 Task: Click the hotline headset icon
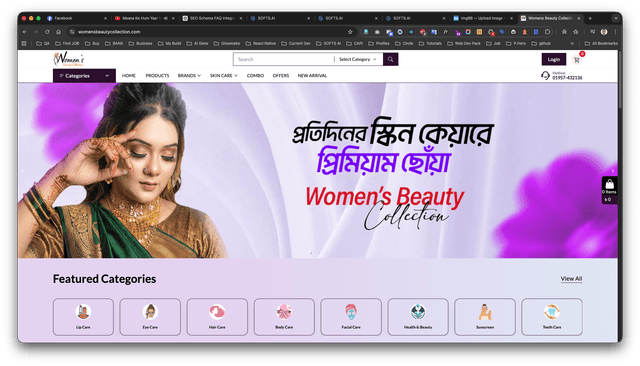(x=545, y=75)
